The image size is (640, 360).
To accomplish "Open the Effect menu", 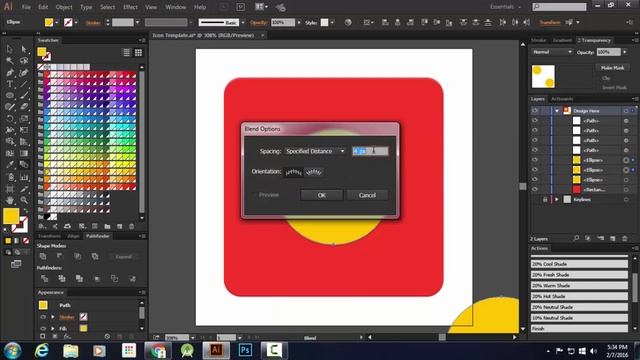I will [x=130, y=7].
